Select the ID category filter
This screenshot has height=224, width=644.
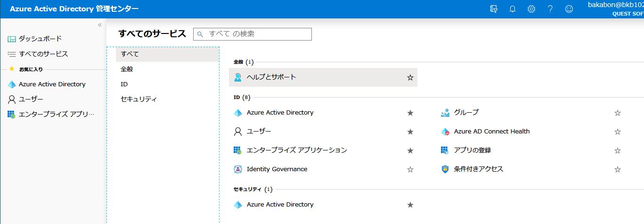point(167,84)
